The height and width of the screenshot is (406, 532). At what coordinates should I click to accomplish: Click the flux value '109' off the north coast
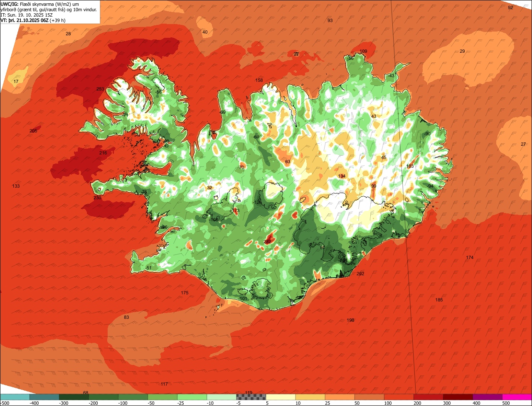(363, 51)
